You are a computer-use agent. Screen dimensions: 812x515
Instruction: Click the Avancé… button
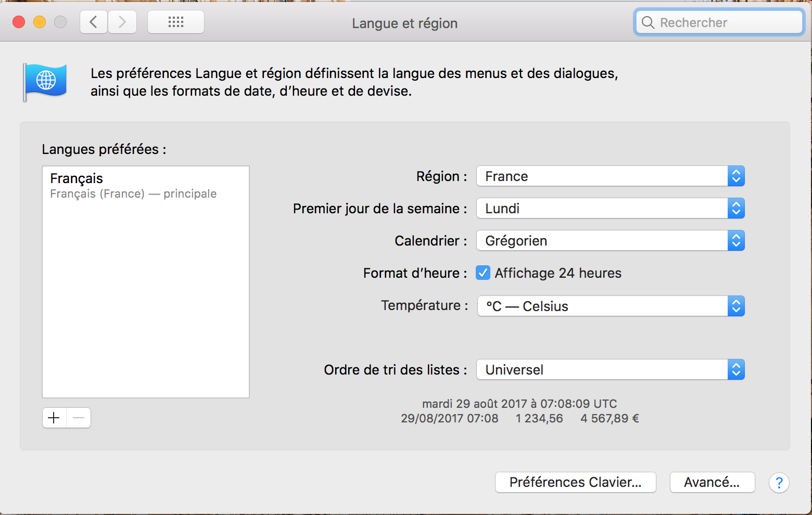(x=712, y=482)
